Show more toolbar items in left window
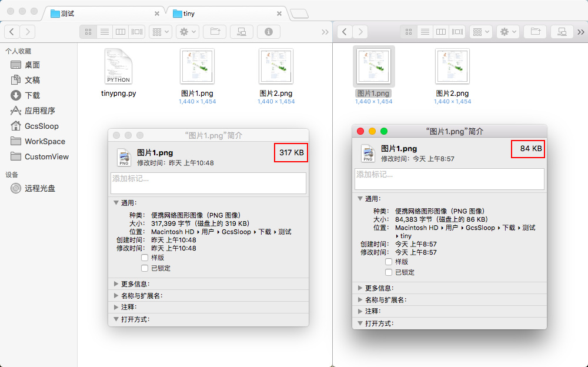 point(325,32)
